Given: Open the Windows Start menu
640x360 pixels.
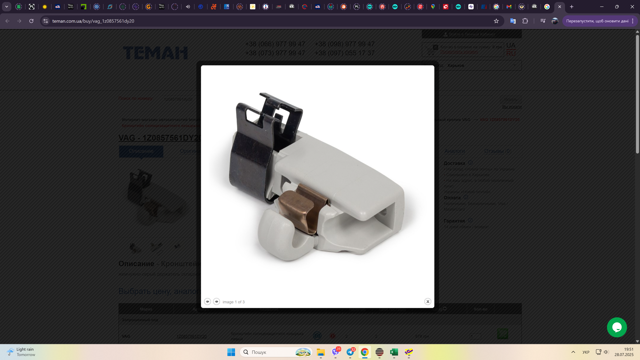Looking at the screenshot, I should click(231, 352).
